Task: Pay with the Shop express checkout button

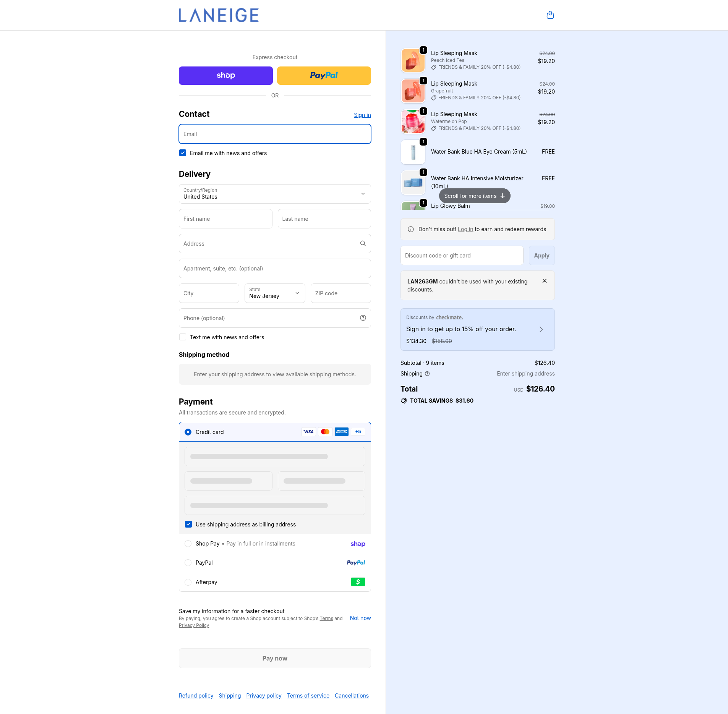Action: pyautogui.click(x=225, y=76)
